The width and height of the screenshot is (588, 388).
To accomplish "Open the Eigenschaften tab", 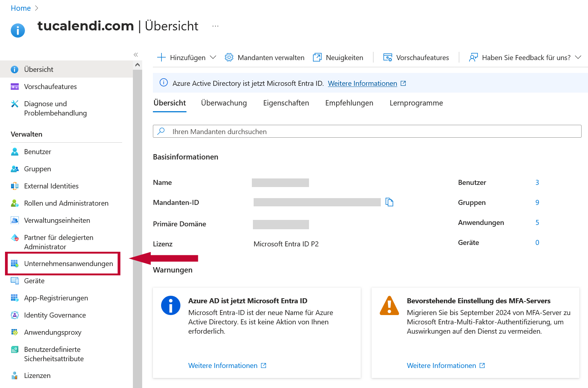I will coord(286,103).
